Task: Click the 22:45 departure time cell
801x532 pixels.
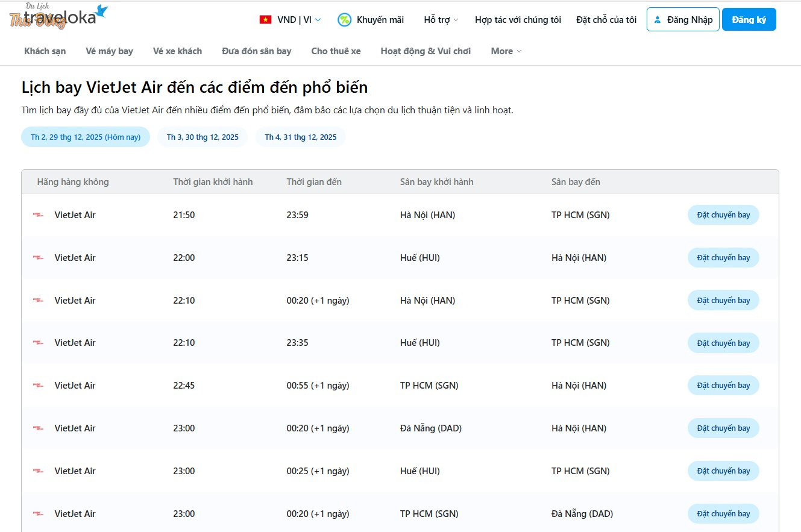Action: [184, 386]
